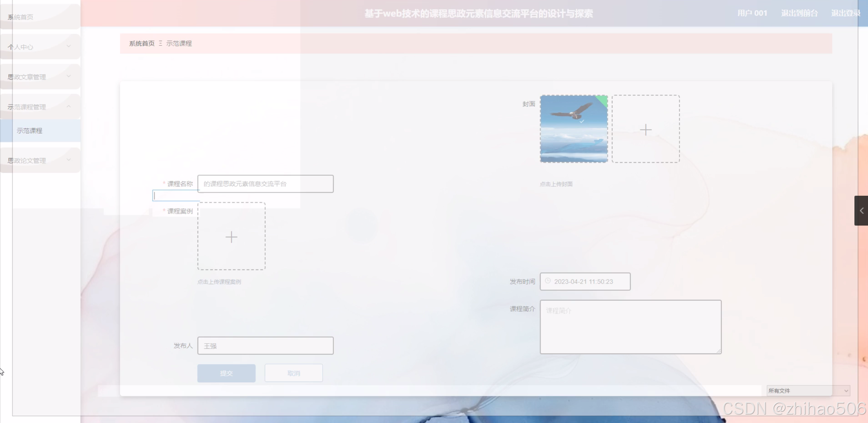868x423 pixels.
Task: Click the 取消 cancel button
Action: click(293, 373)
